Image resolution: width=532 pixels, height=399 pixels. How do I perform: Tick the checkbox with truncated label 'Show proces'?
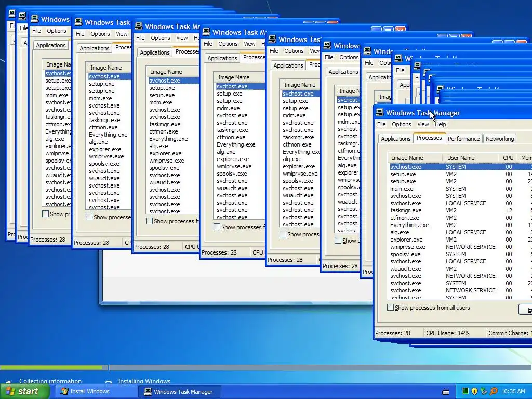click(283, 234)
